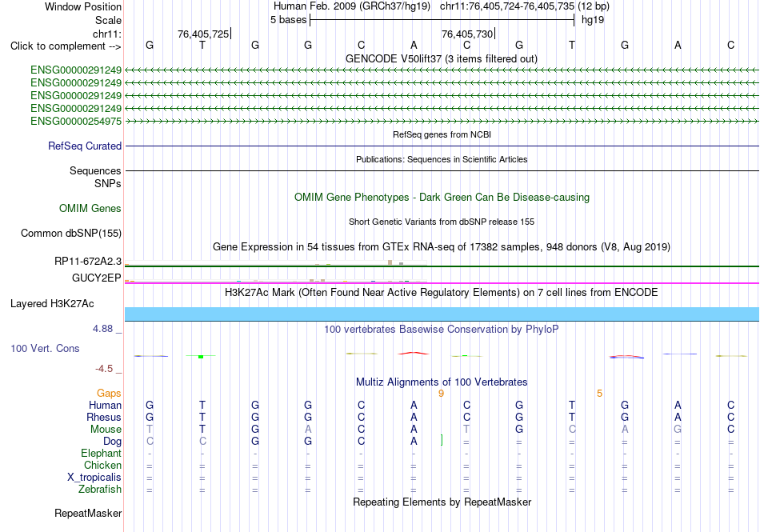Image resolution: width=760 pixels, height=532 pixels.
Task: Click the green bracket in the Dog row
Action: 442,440
